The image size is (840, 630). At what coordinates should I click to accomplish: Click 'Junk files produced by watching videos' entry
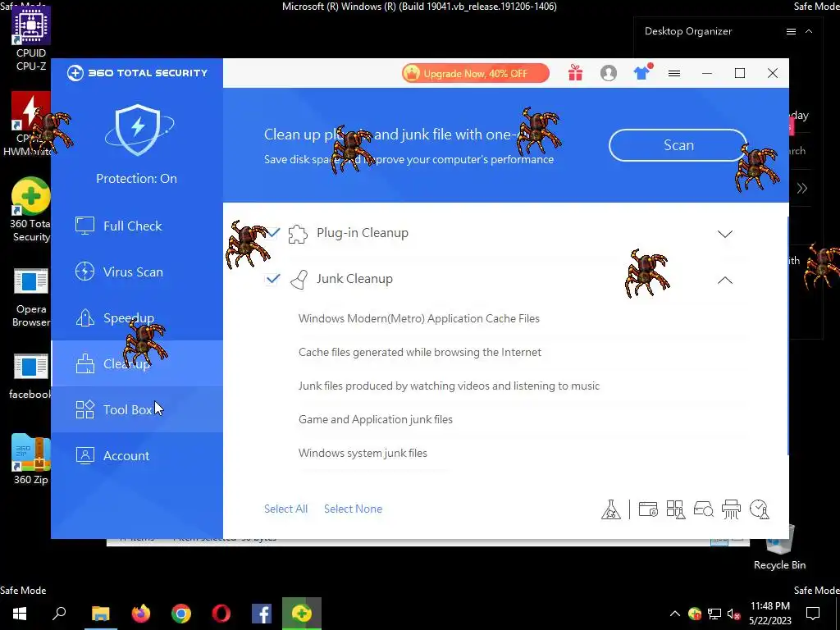pyautogui.click(x=449, y=386)
